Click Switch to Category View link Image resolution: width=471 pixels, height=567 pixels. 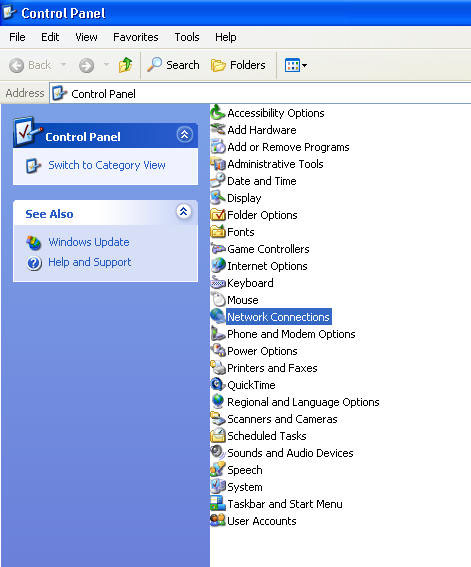click(107, 165)
